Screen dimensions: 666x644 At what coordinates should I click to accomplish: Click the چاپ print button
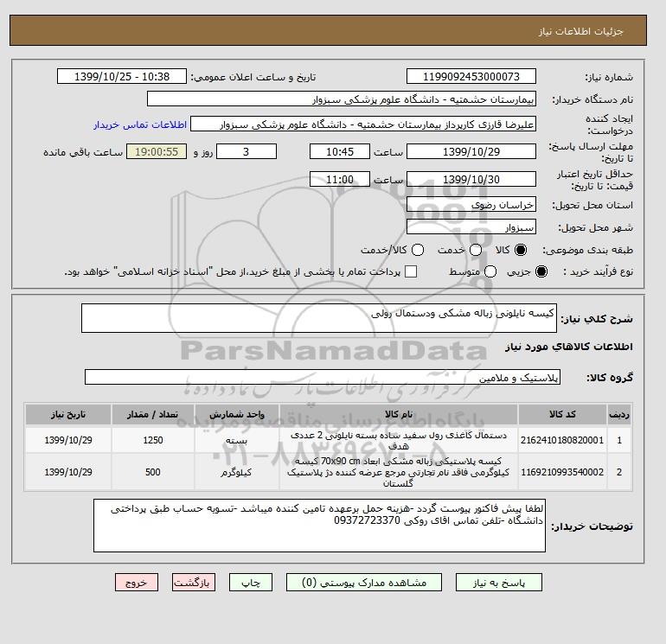click(x=251, y=583)
